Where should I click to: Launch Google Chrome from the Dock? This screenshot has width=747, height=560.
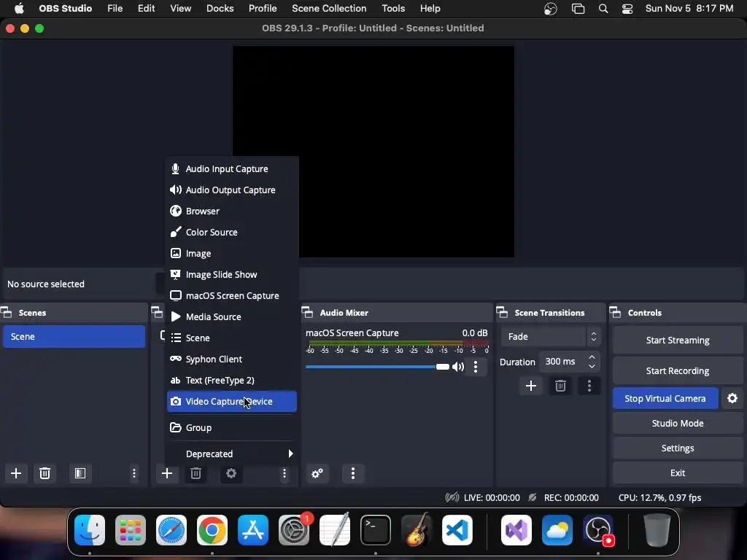pyautogui.click(x=212, y=529)
